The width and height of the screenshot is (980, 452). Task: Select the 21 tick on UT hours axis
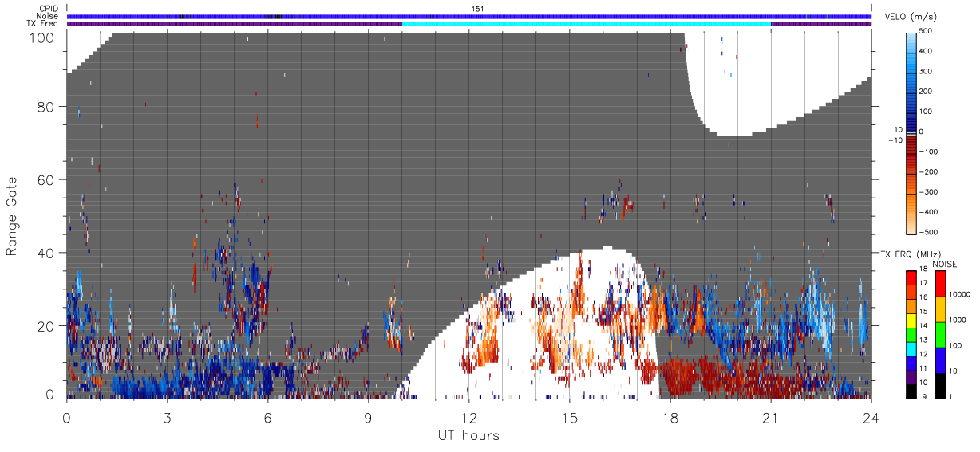click(770, 417)
